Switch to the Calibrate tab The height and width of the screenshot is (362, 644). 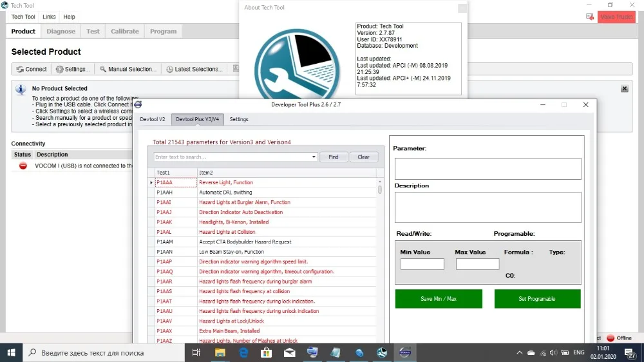pos(125,31)
